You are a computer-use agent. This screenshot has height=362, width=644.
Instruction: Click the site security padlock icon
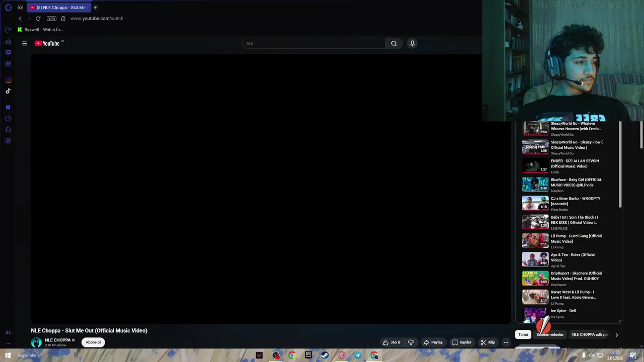63,19
